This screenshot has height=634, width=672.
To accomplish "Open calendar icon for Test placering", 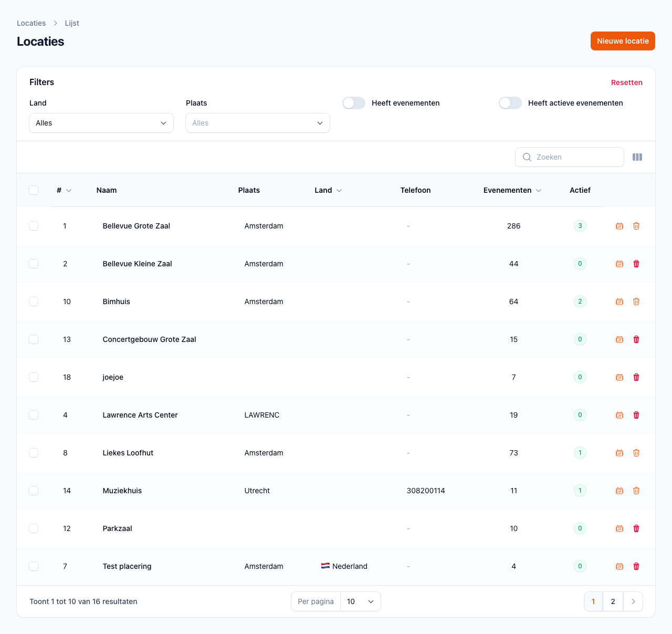I will click(619, 566).
